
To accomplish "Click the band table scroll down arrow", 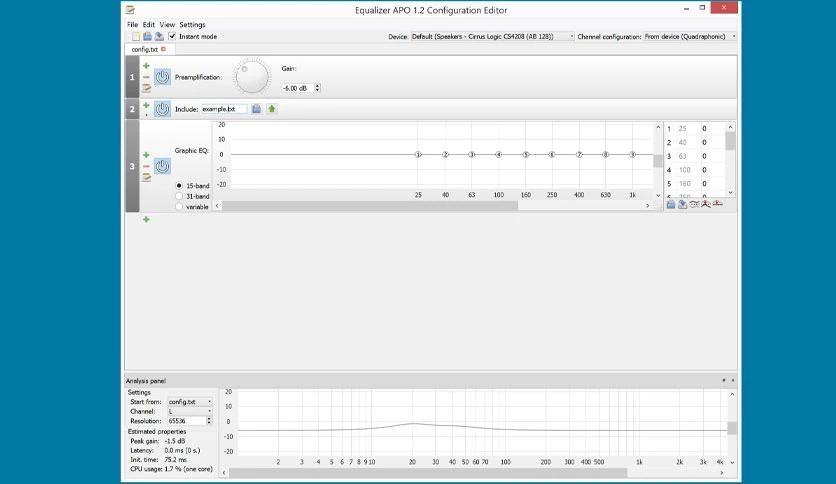I will tap(730, 192).
